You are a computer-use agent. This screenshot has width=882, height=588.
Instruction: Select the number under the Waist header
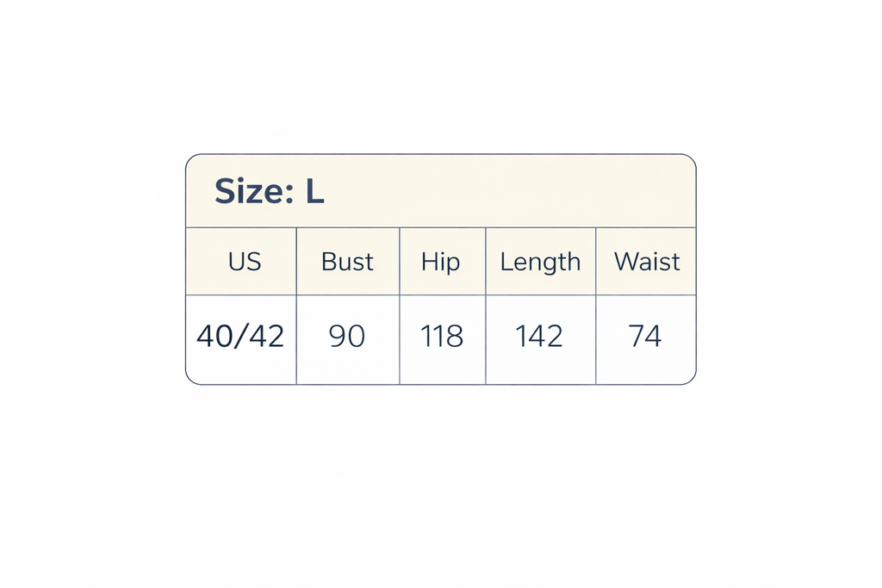point(645,337)
